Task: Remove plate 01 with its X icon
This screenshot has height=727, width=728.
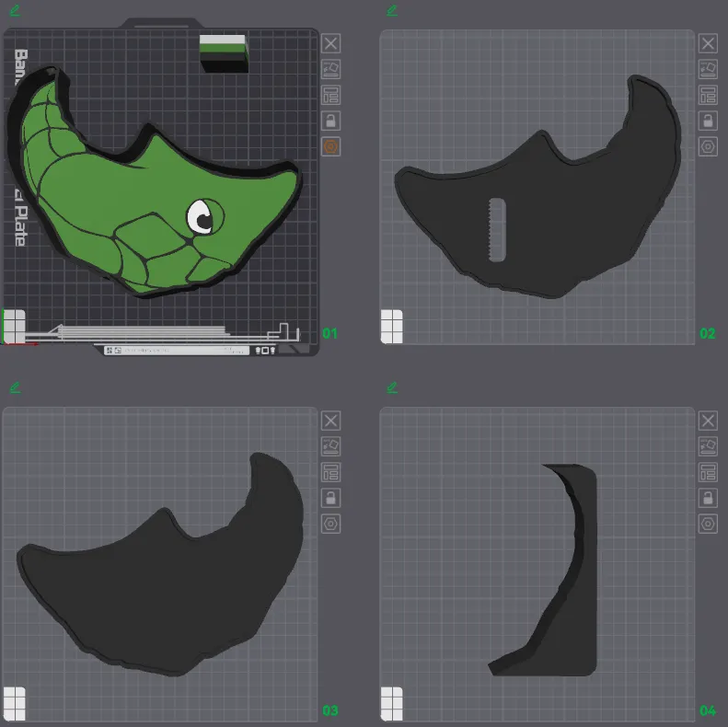Action: click(x=330, y=43)
